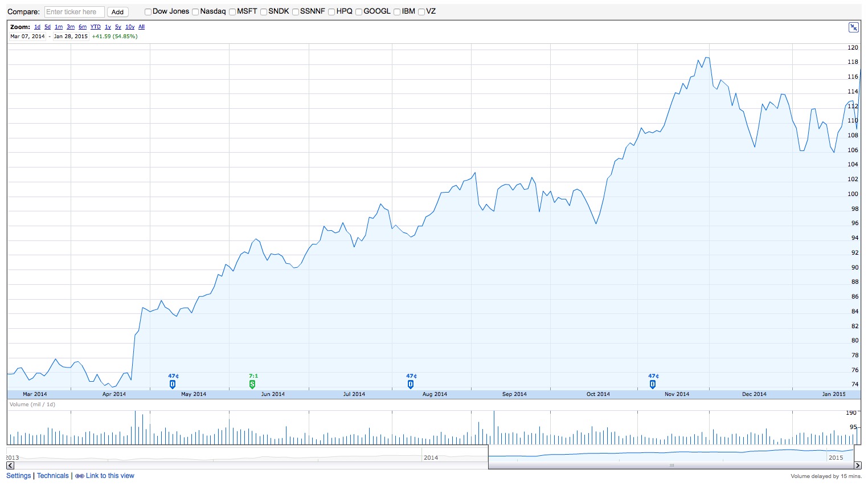Click the Apr 2014 axis label
This screenshot has height=486, width=868.
(114, 394)
